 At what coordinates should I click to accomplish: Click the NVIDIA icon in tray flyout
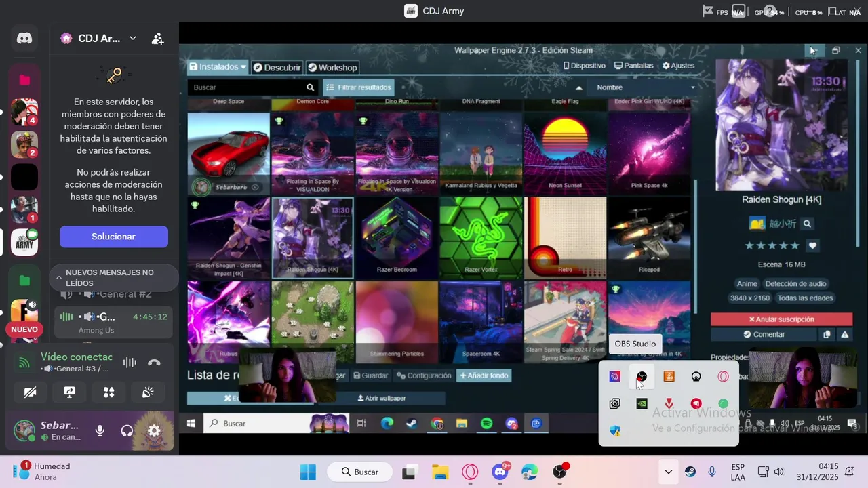[642, 404]
